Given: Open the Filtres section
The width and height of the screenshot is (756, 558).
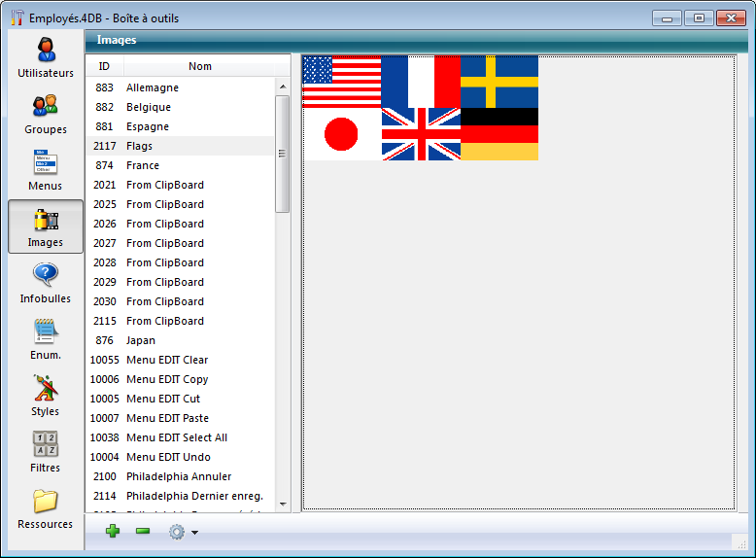Looking at the screenshot, I should coord(46,452).
